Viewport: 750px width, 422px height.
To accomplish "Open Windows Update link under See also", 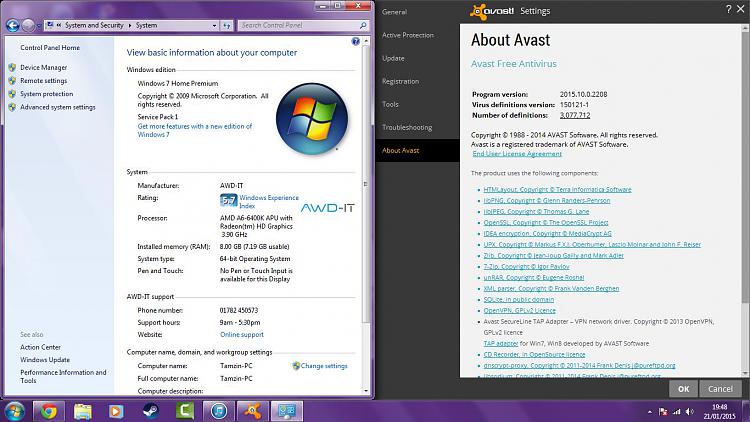I will [44, 360].
